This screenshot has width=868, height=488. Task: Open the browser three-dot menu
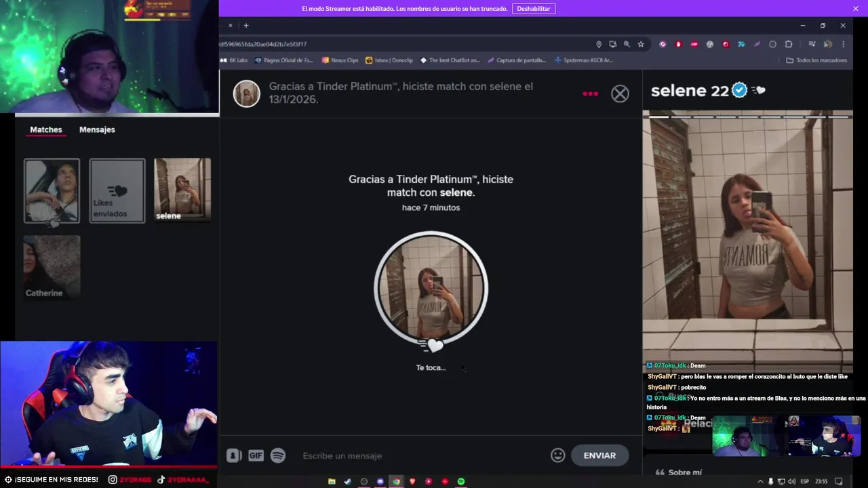(843, 44)
